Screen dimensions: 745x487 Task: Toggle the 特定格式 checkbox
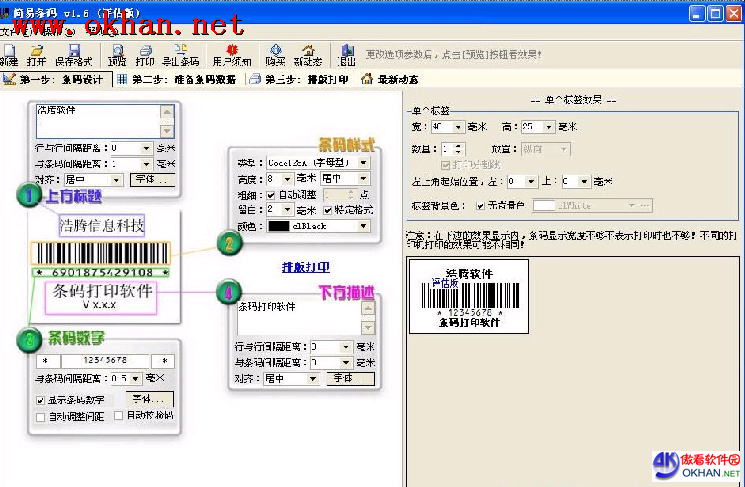[328, 210]
